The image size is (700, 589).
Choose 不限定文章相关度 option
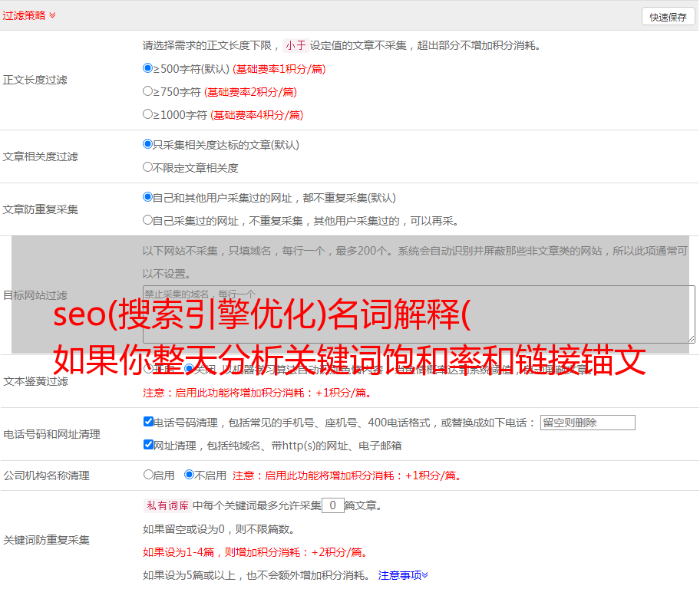pos(148,167)
